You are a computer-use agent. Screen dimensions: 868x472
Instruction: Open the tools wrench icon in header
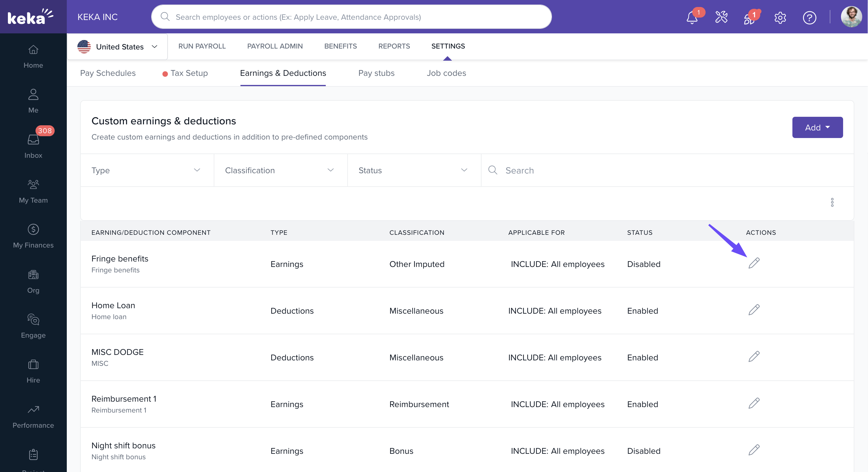point(721,17)
